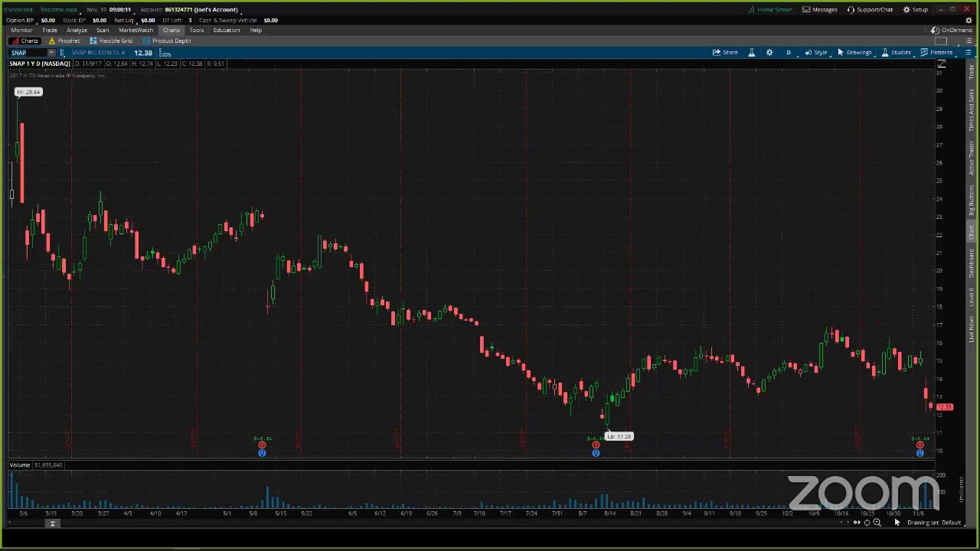Click the Connected status text

[x=18, y=9]
